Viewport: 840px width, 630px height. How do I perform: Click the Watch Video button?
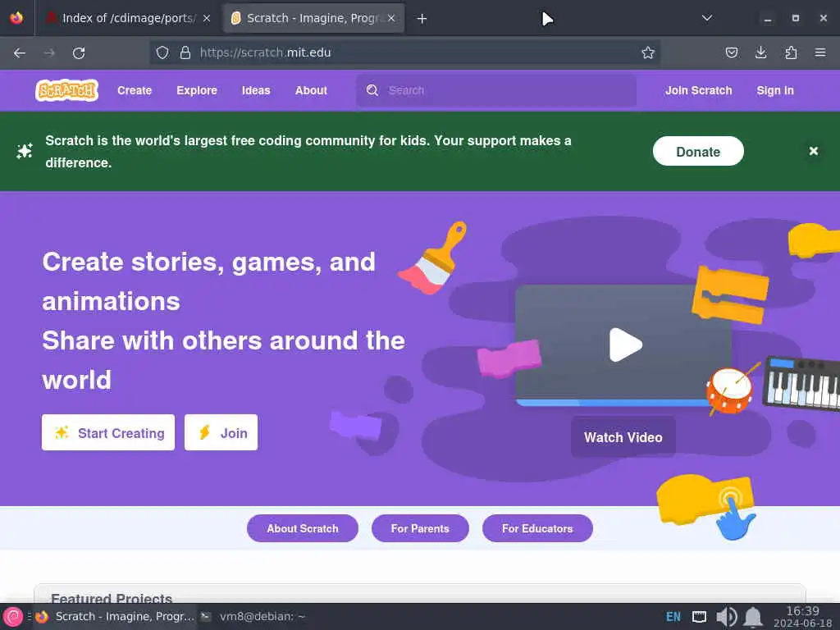(x=623, y=437)
